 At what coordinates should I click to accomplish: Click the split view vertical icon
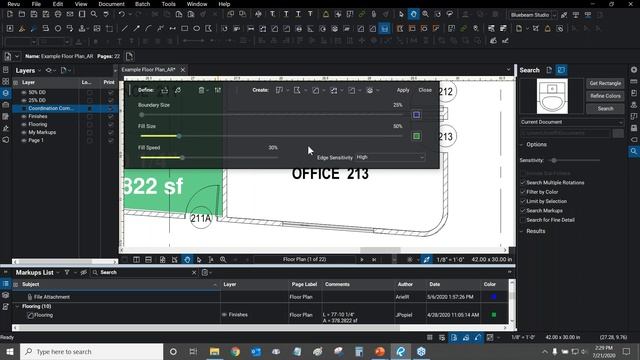coord(136,260)
